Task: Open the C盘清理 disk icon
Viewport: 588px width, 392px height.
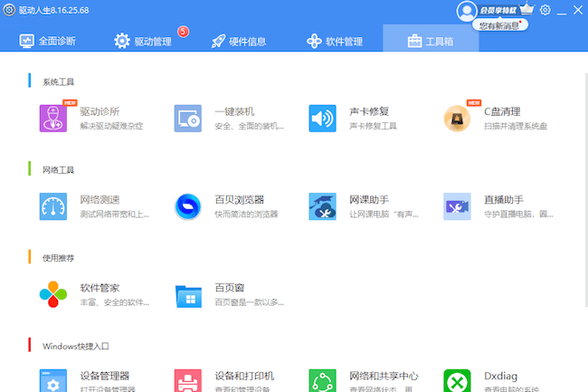Action: [457, 119]
